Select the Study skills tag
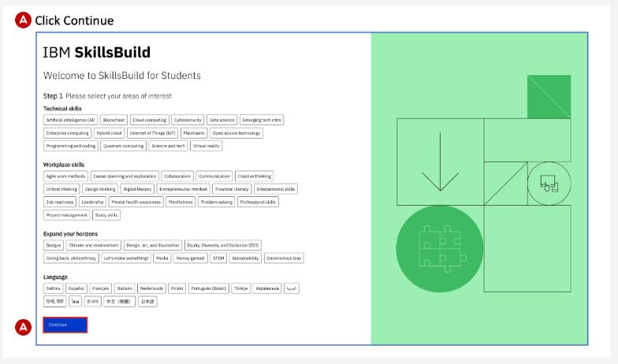Image resolution: width=618 pixels, height=364 pixels. tap(106, 215)
